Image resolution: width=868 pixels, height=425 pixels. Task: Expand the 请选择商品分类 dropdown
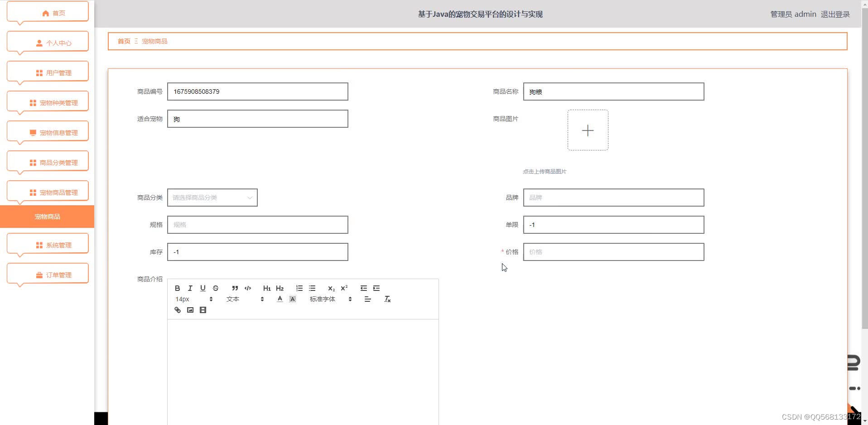point(212,198)
